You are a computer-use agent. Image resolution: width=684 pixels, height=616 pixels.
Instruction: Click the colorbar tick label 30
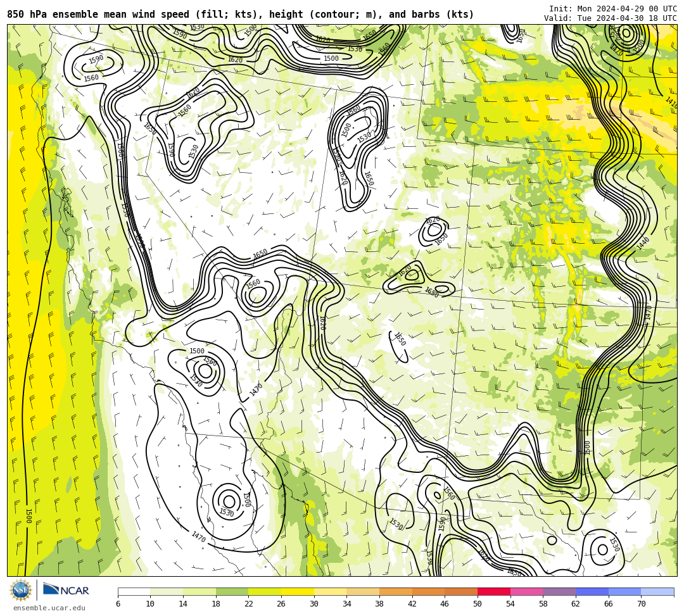point(314,604)
